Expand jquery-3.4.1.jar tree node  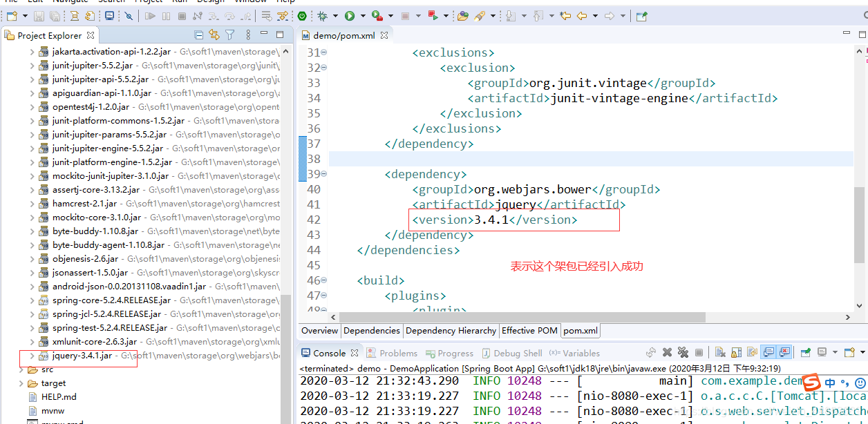point(32,356)
